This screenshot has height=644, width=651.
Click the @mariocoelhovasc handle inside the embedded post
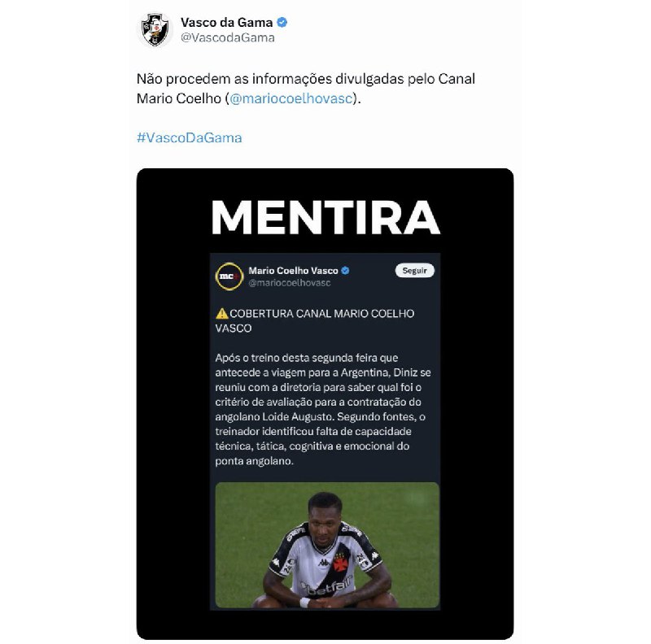coord(290,283)
